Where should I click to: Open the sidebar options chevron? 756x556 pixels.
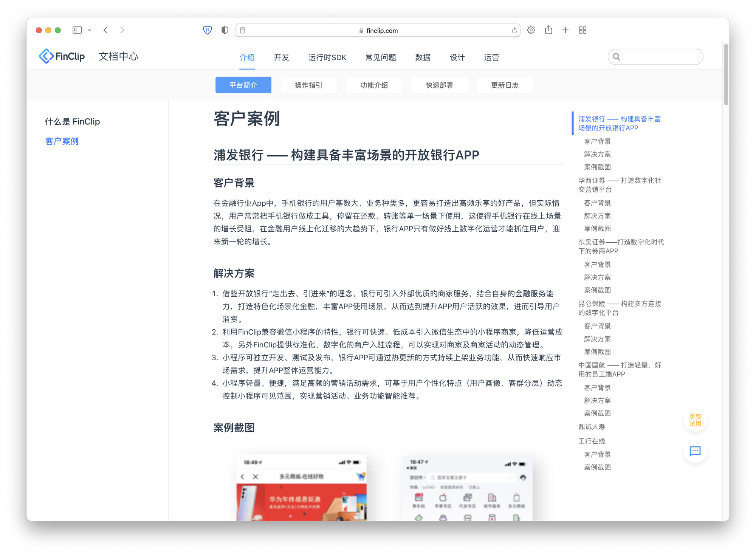tap(90, 30)
